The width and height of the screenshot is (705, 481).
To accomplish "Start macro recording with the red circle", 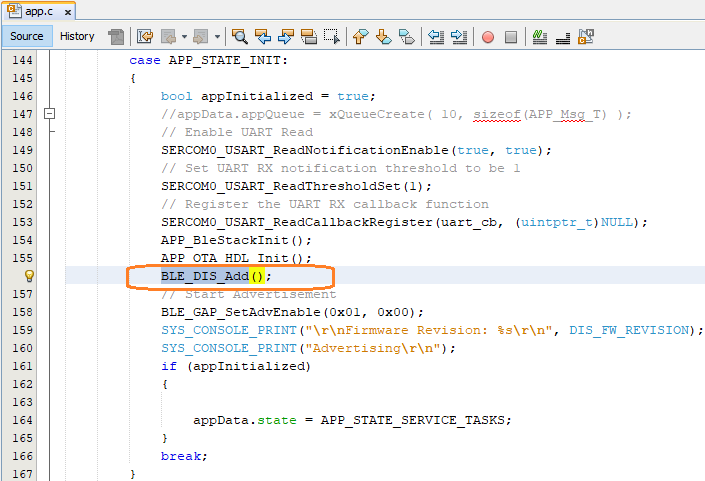I will coord(488,37).
